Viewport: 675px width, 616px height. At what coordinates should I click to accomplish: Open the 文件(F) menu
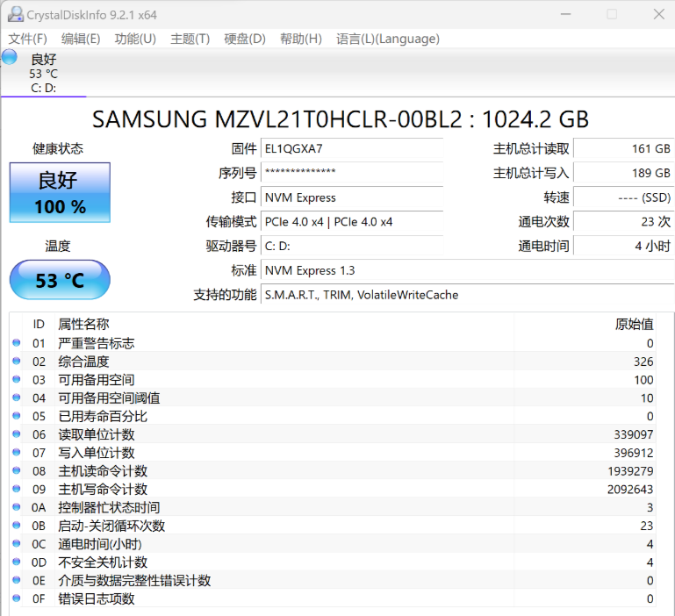point(27,39)
